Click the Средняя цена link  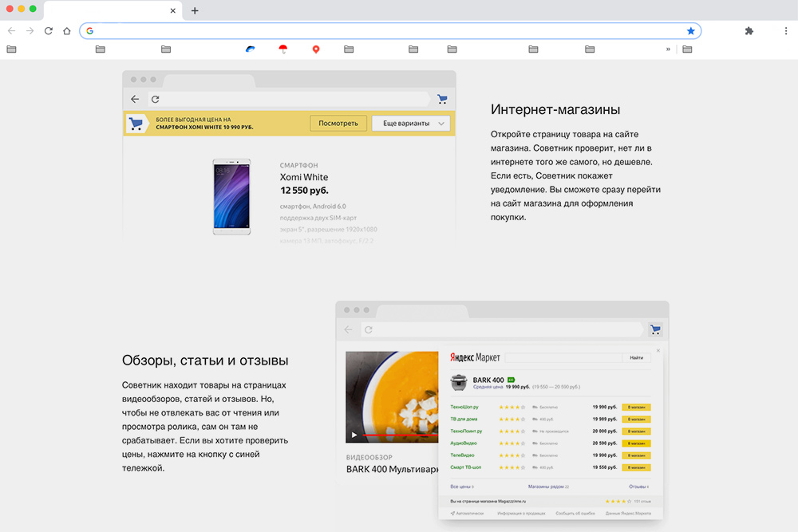pyautogui.click(x=488, y=387)
